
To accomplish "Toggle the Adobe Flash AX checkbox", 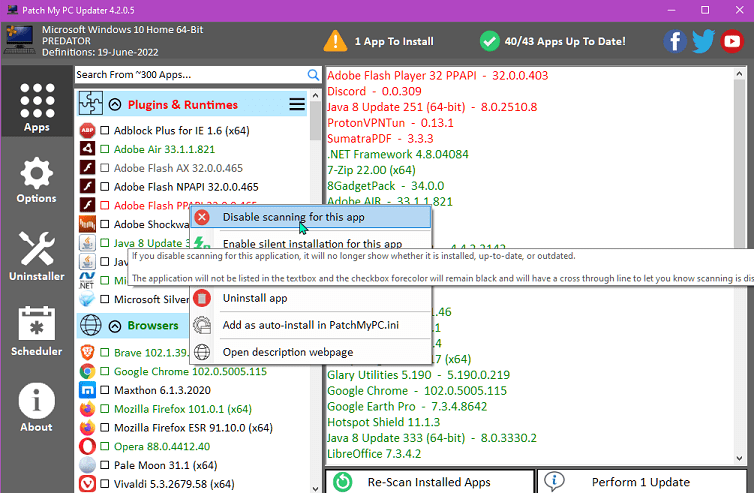I will (x=104, y=168).
